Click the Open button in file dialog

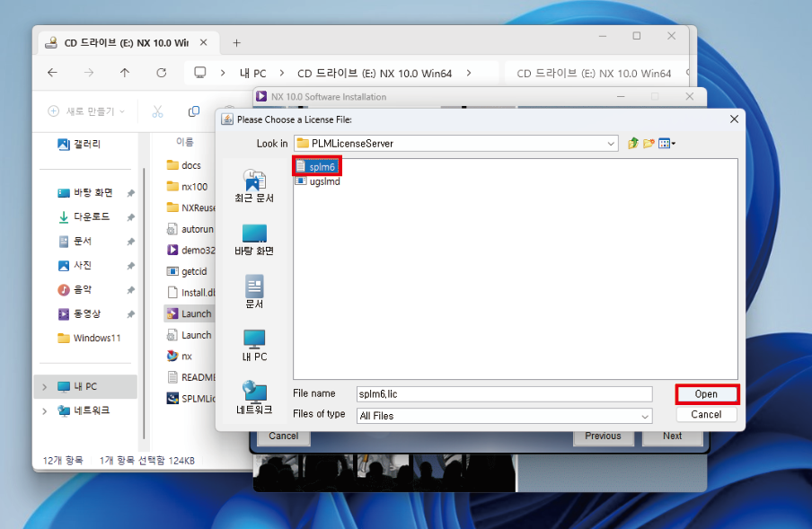(x=706, y=394)
